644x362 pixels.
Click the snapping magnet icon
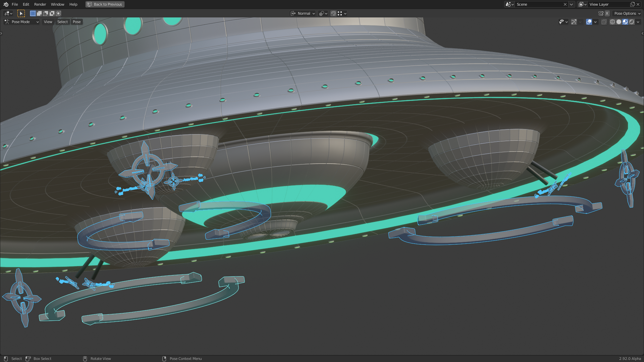tap(333, 13)
